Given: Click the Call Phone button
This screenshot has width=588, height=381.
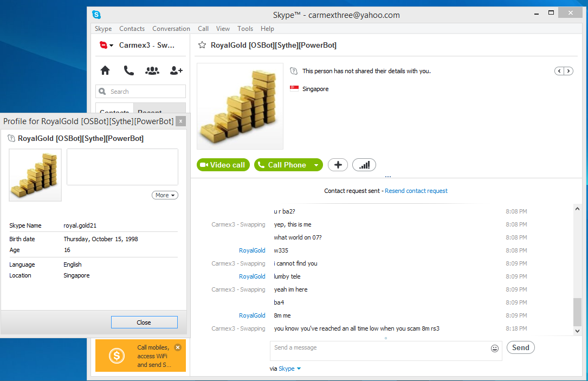Looking at the screenshot, I should (283, 165).
